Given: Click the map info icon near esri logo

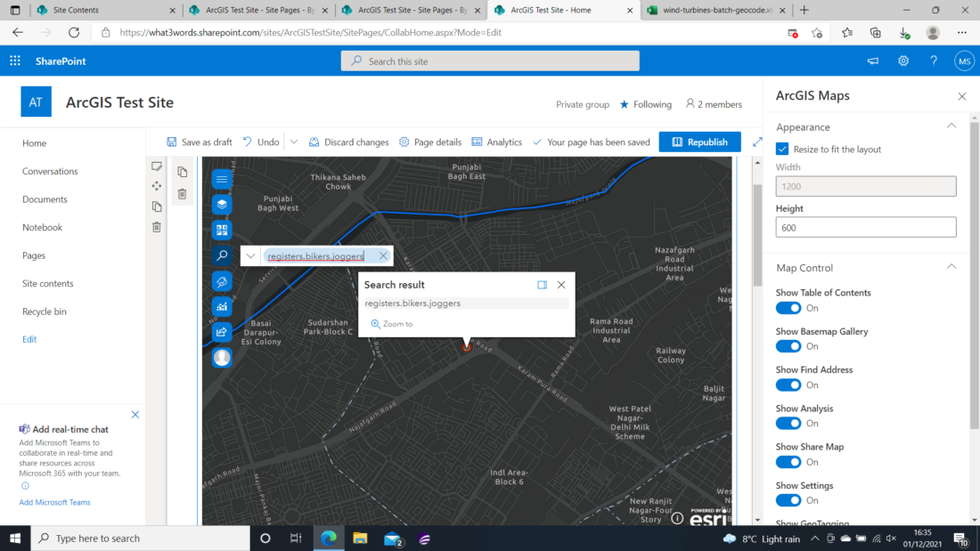Looking at the screenshot, I should point(677,518).
